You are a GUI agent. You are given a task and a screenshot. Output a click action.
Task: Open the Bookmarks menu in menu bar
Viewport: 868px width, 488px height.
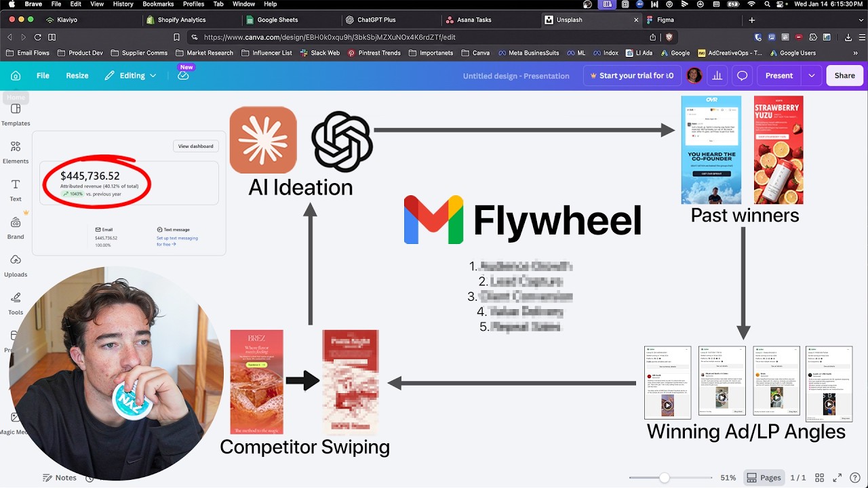click(x=158, y=4)
